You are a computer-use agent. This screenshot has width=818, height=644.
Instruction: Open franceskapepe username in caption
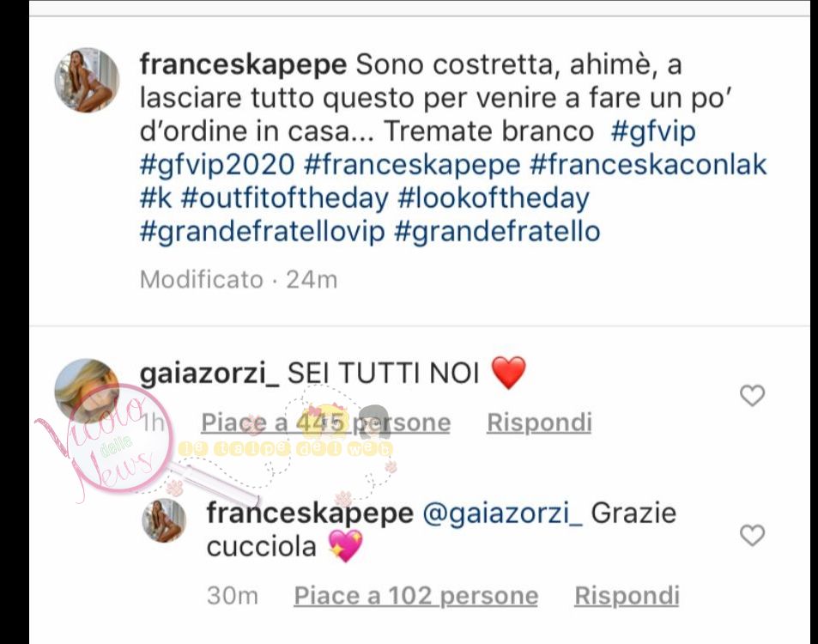click(x=243, y=64)
